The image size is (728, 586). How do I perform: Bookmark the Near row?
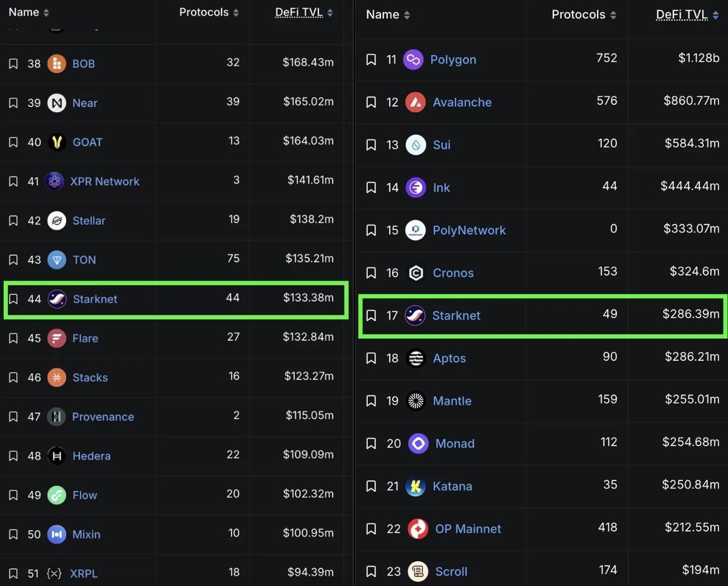click(13, 103)
